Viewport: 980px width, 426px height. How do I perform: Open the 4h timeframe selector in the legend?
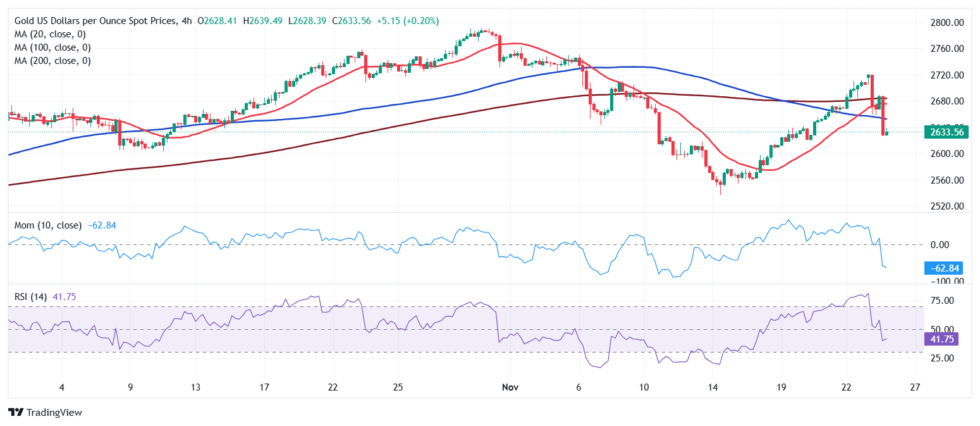pos(185,20)
